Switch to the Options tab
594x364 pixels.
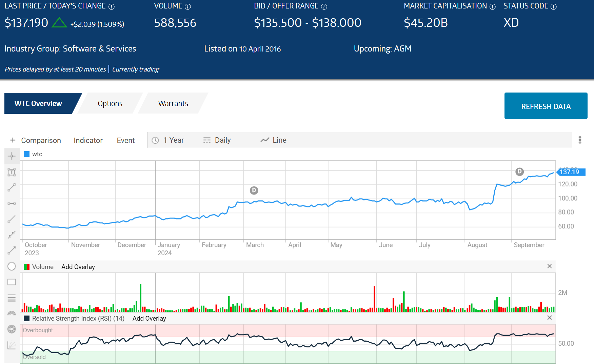[110, 103]
